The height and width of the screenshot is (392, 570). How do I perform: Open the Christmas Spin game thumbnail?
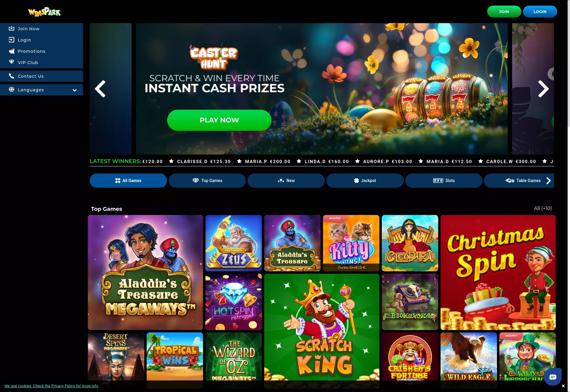(498, 273)
